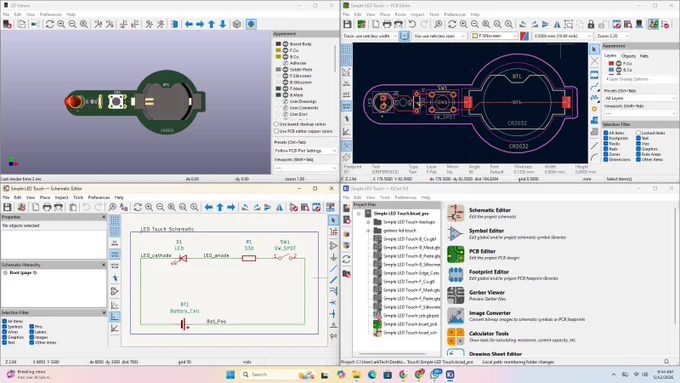Toggle visibility of Board Body layer

tap(286, 44)
